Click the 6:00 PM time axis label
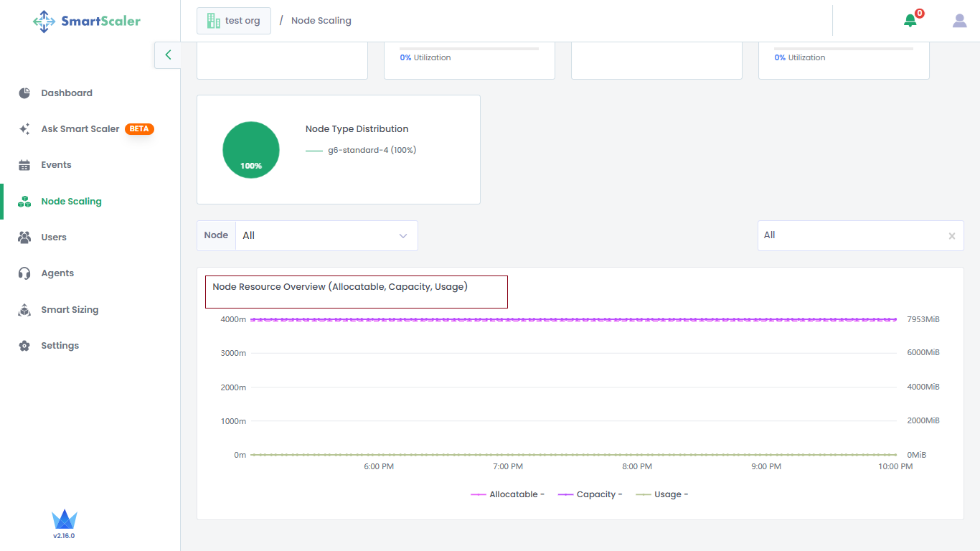 pyautogui.click(x=379, y=466)
